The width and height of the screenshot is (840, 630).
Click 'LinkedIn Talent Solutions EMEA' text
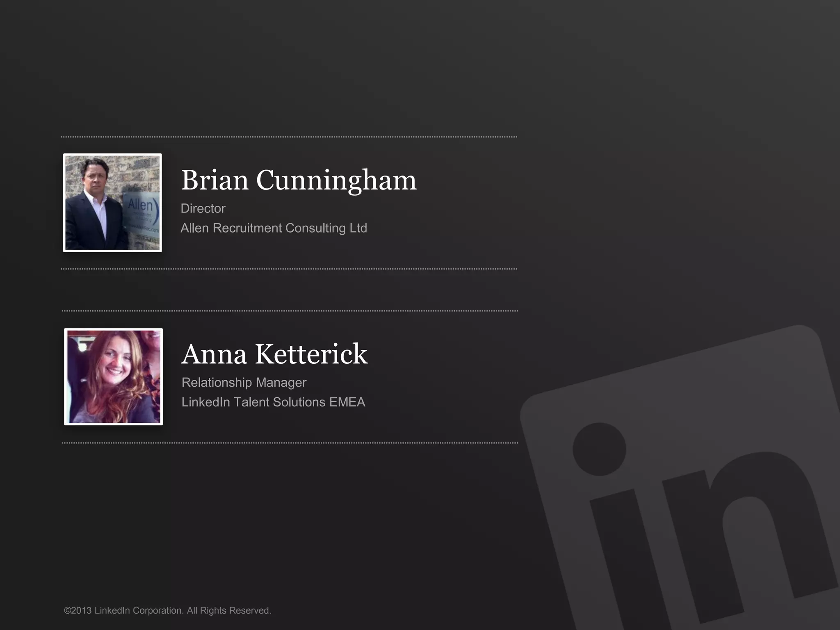pos(274,402)
